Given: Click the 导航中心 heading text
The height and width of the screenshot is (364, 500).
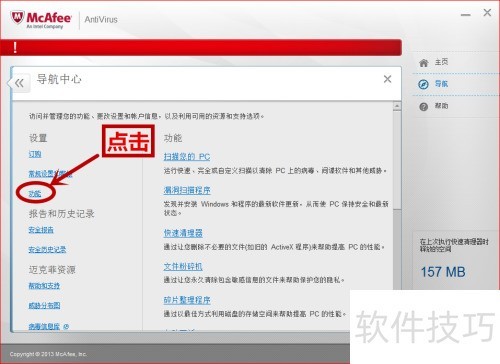Looking at the screenshot, I should (x=59, y=79).
